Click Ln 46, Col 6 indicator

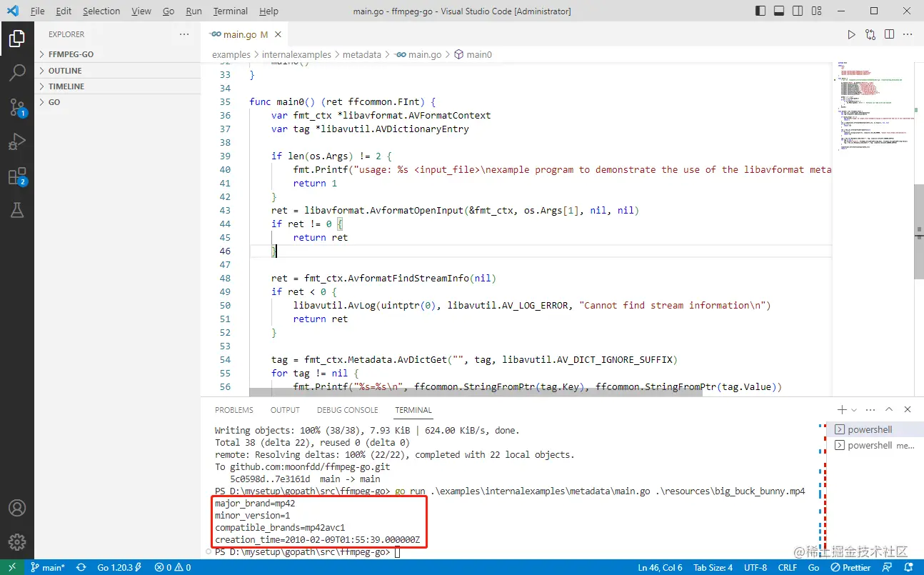660,567
